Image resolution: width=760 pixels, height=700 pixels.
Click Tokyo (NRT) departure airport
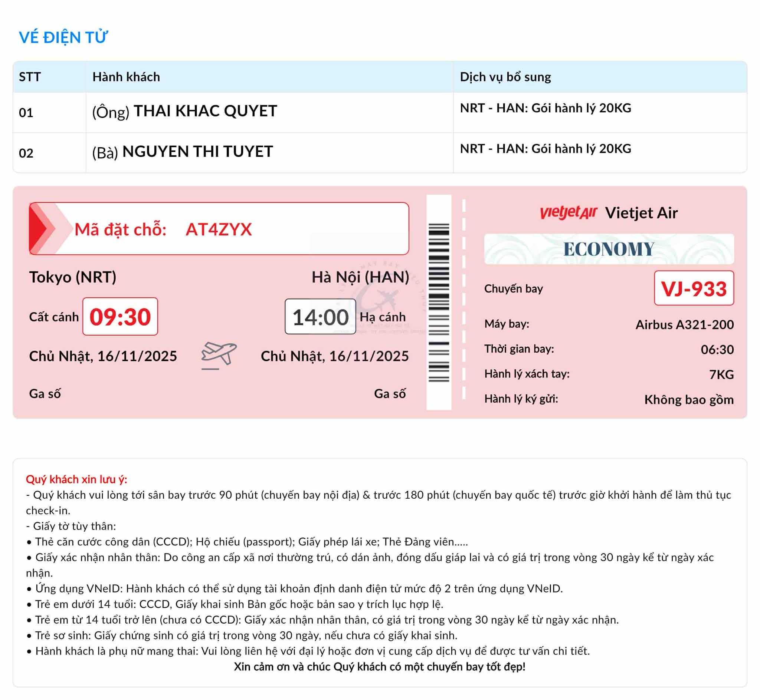pos(73,277)
